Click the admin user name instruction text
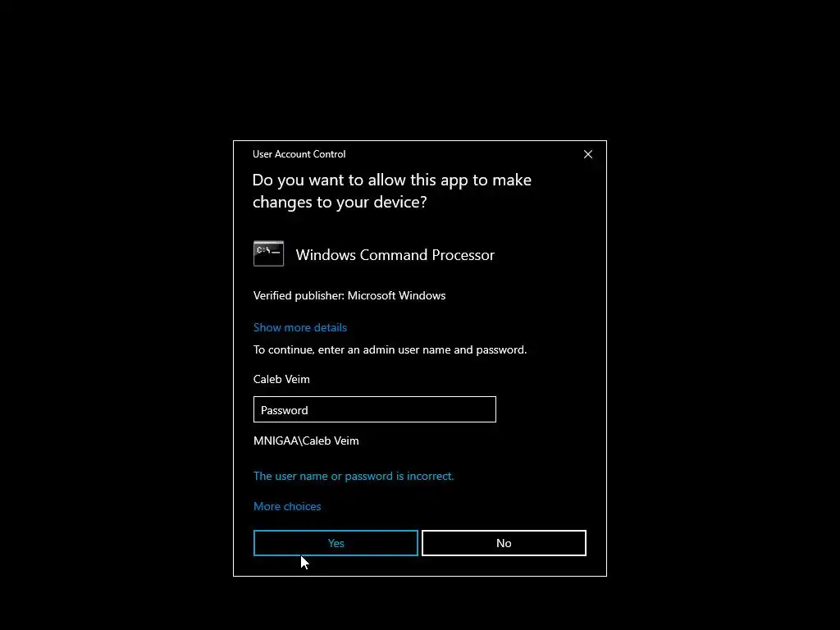 (390, 349)
